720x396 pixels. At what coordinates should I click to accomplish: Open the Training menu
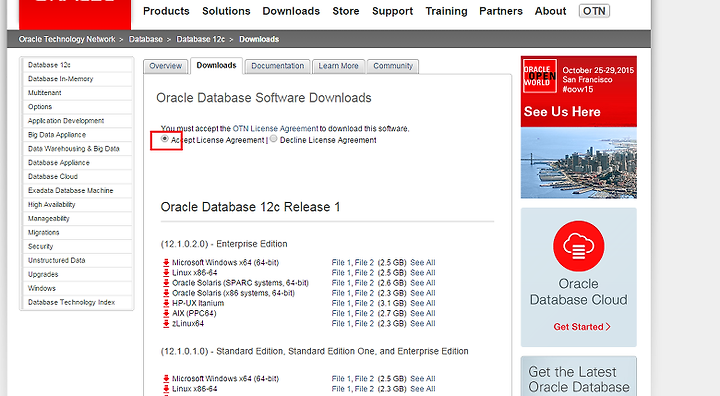click(446, 11)
